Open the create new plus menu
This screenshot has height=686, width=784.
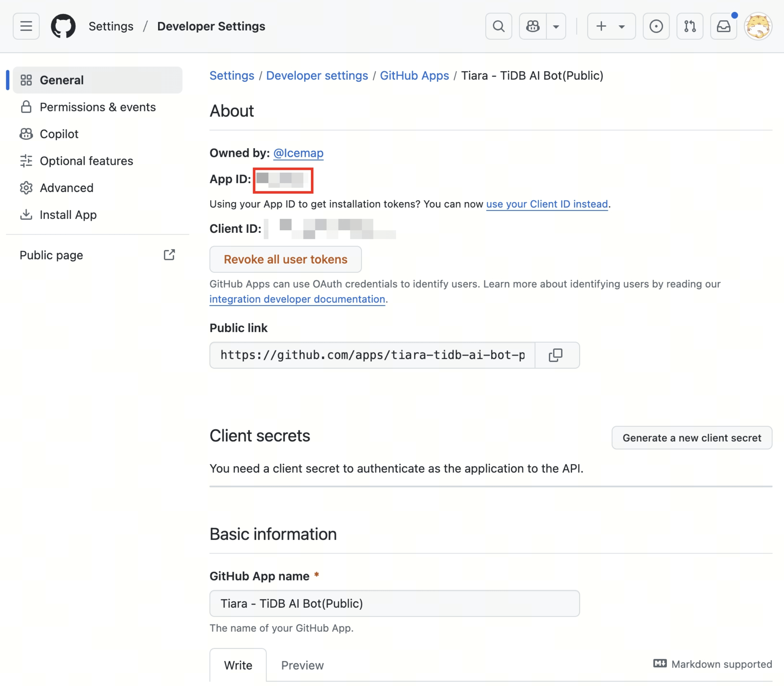(x=611, y=26)
